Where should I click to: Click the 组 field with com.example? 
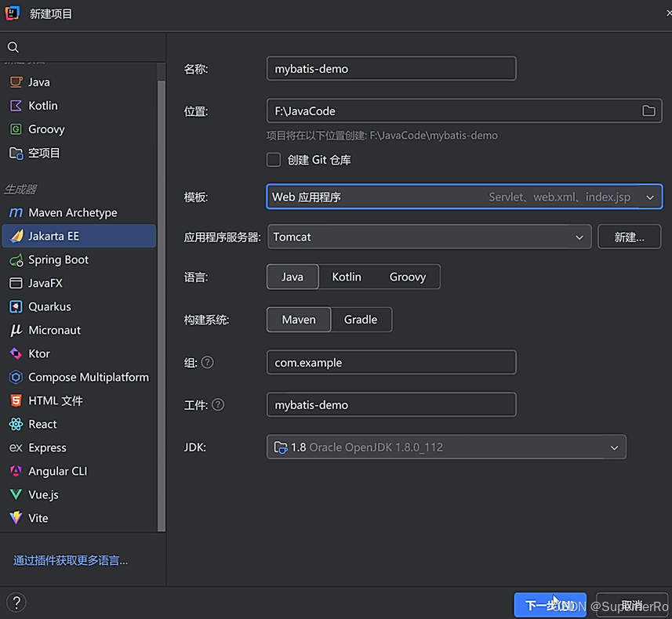tap(391, 363)
